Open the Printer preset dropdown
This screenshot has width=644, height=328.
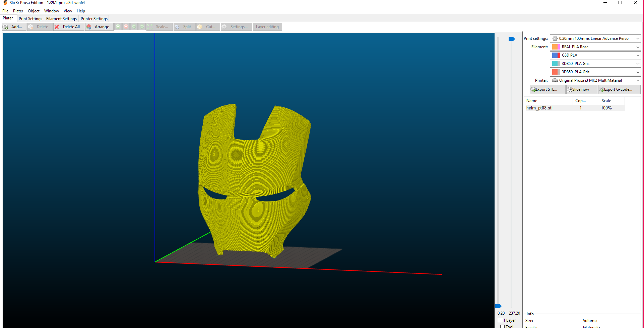click(x=595, y=80)
